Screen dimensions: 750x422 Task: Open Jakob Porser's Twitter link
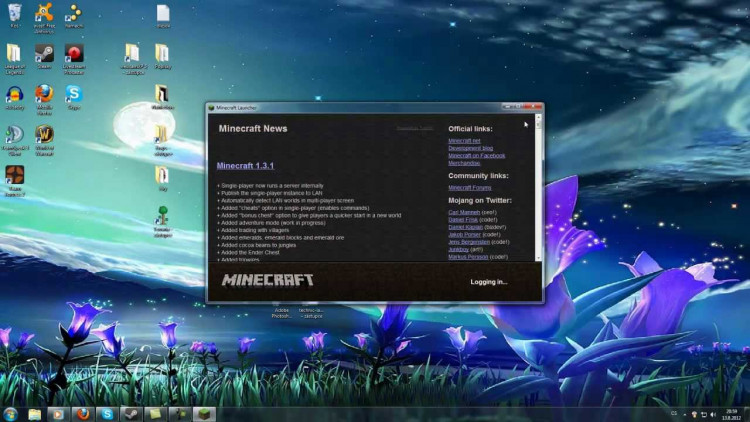pyautogui.click(x=464, y=234)
